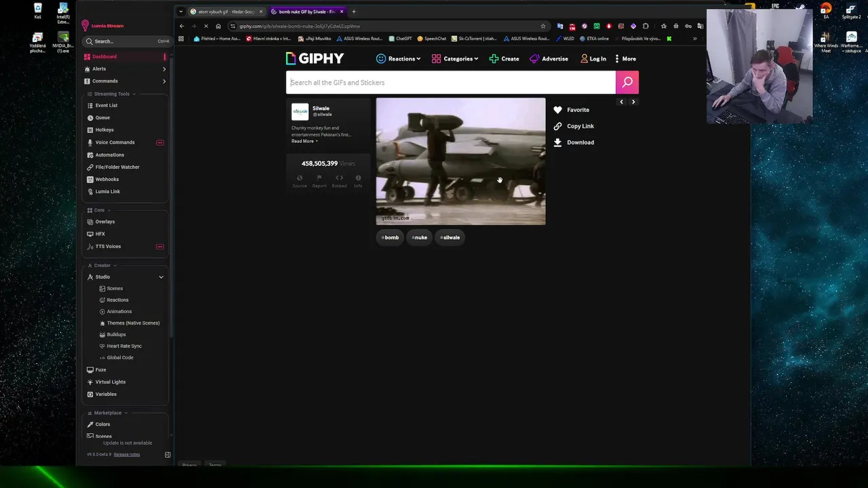Download the GIF
Image resolution: width=868 pixels, height=488 pixels.
coord(574,142)
